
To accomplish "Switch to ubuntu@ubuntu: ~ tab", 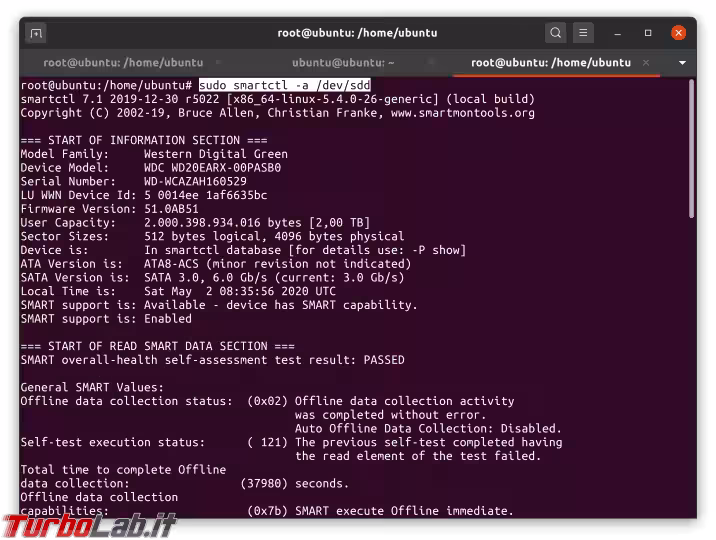I will (343, 63).
